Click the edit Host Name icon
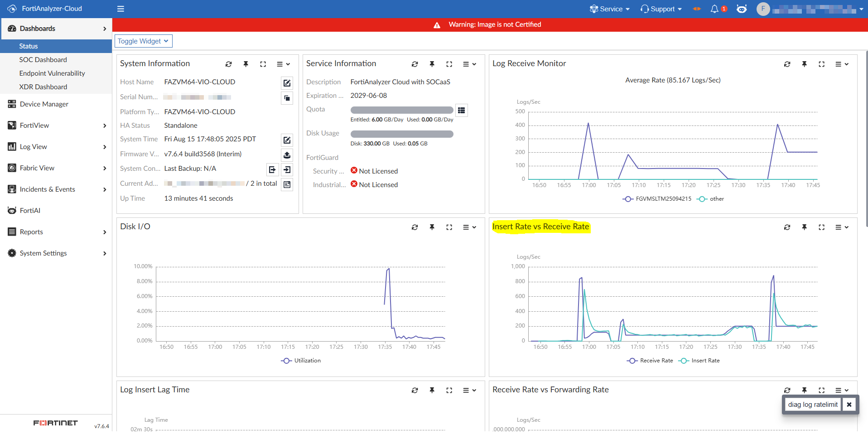The image size is (868, 434). (x=287, y=83)
